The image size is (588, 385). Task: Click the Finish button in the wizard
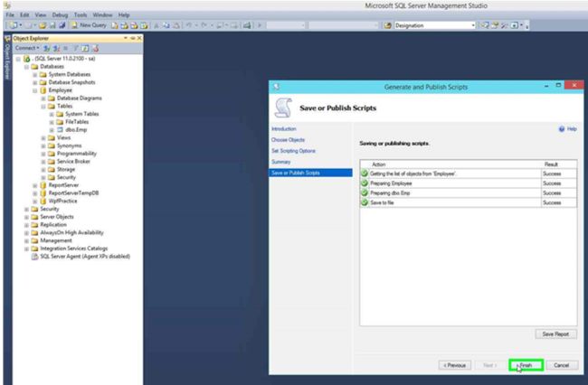tap(526, 365)
